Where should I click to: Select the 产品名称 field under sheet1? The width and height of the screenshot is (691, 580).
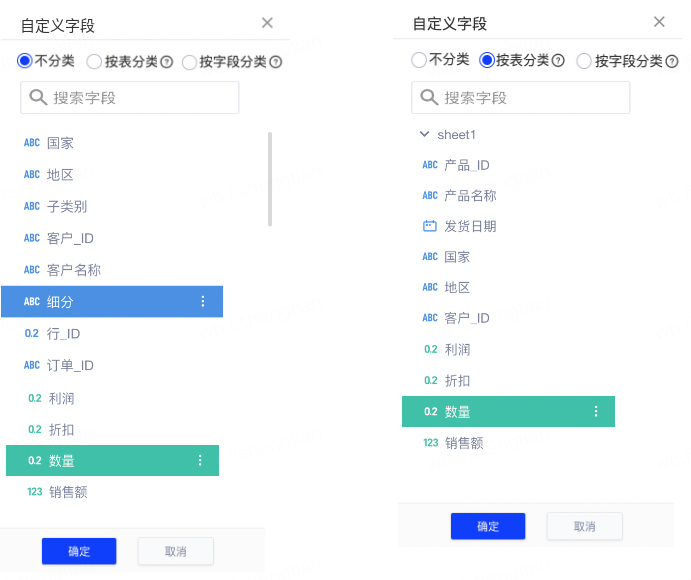click(470, 195)
